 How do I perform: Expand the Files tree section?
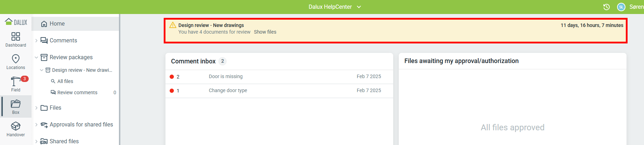36,108
